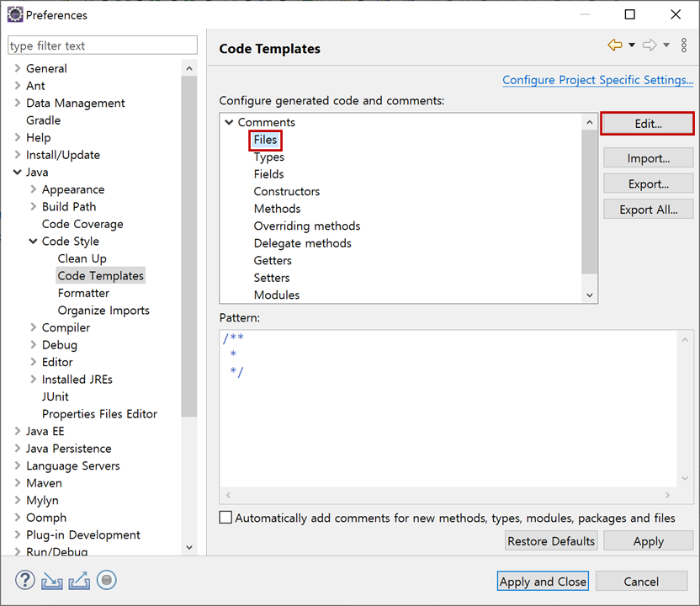The image size is (700, 606).
Task: Click Apply and Close button
Action: [543, 581]
